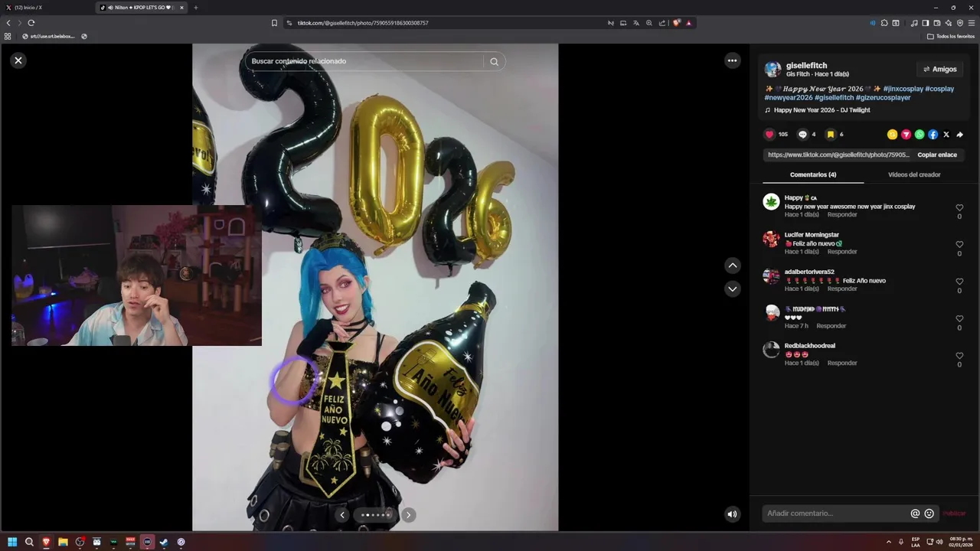The width and height of the screenshot is (980, 551).
Task: Open the browser hamburger main menu
Action: point(972,23)
